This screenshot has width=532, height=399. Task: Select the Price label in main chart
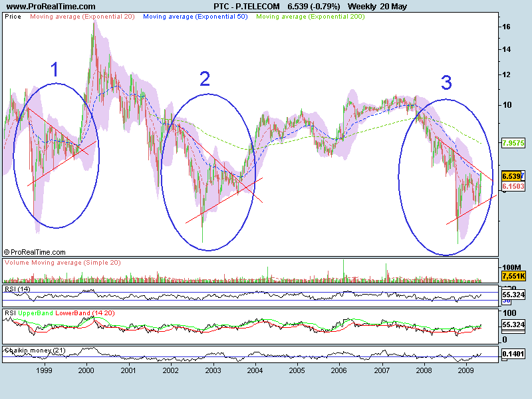point(13,17)
